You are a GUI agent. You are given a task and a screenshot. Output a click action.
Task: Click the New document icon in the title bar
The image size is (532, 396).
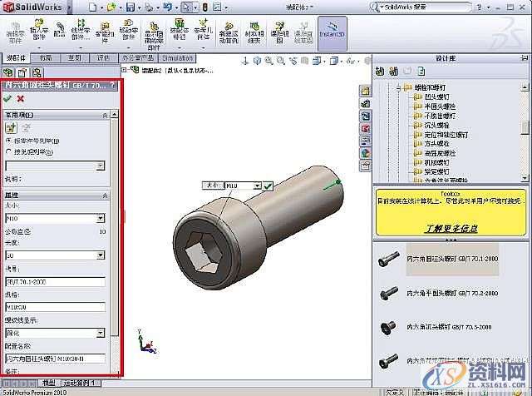click(x=92, y=7)
